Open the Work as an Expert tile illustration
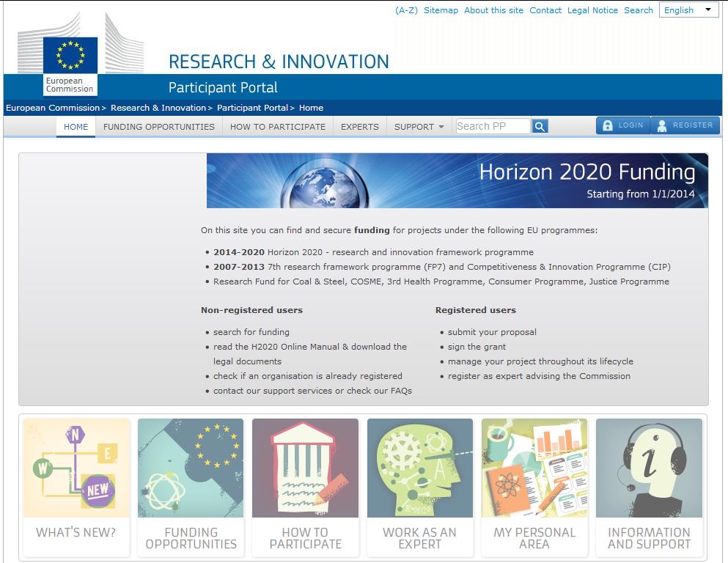 (419, 468)
